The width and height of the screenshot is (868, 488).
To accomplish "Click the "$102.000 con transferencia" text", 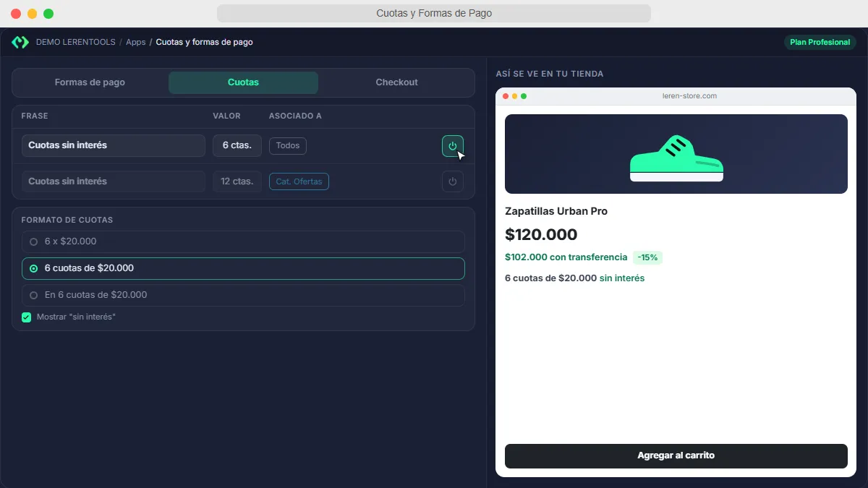I will pyautogui.click(x=566, y=257).
